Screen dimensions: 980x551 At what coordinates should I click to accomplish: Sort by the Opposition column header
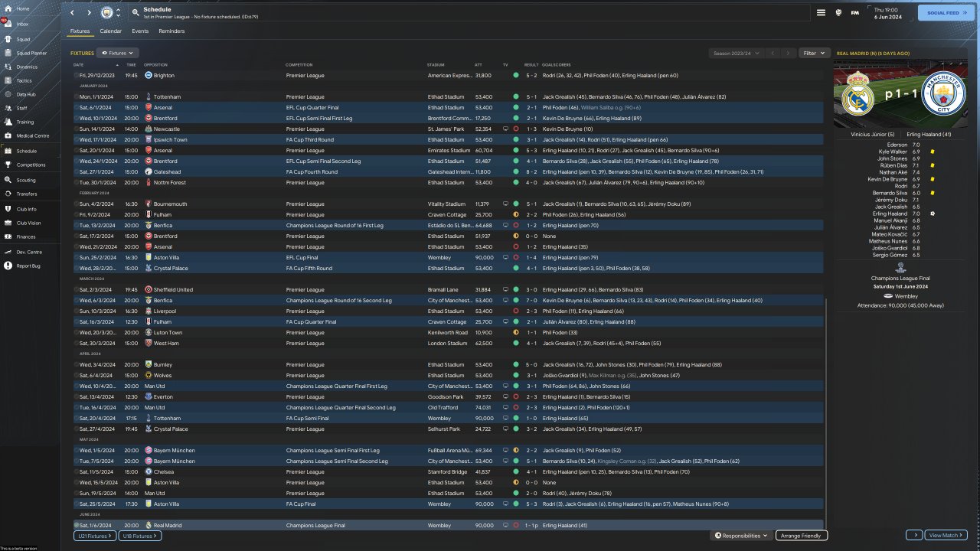155,65
